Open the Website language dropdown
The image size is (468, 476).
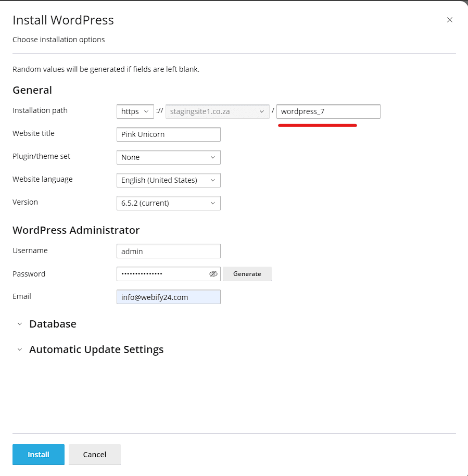[x=169, y=180]
